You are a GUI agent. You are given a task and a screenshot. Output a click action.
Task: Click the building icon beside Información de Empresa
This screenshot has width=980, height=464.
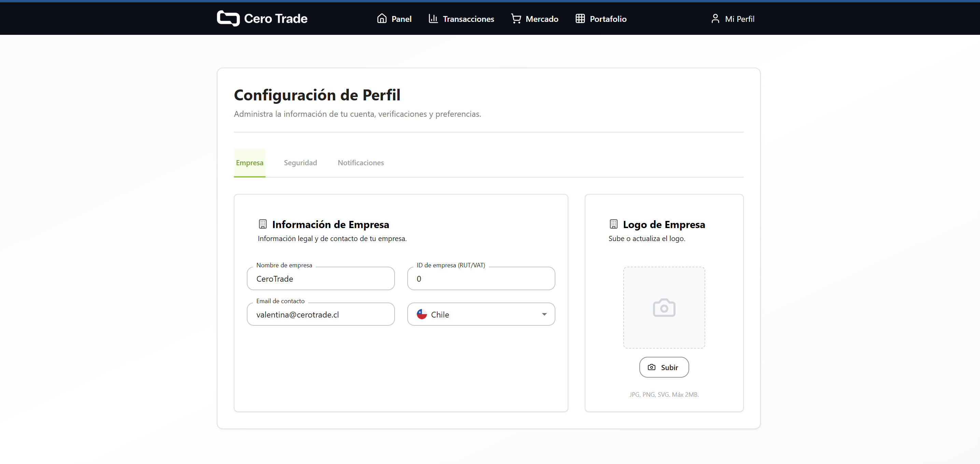(263, 224)
